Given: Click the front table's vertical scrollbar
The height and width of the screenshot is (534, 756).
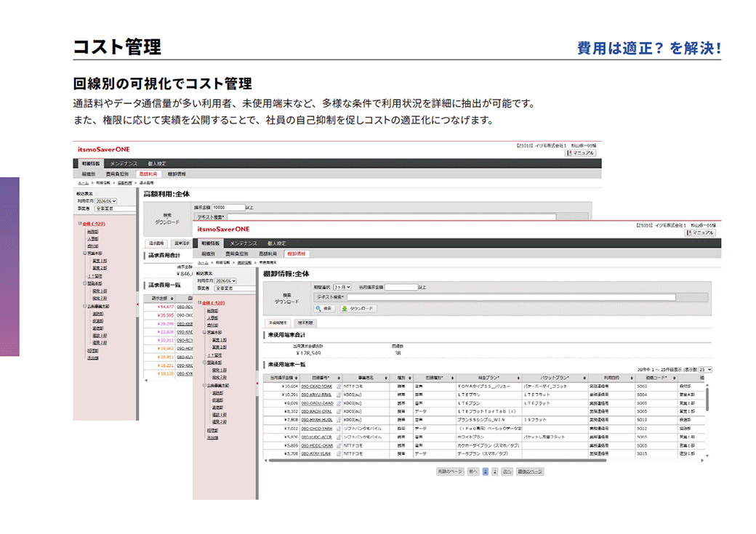Looking at the screenshot, I should (707, 400).
